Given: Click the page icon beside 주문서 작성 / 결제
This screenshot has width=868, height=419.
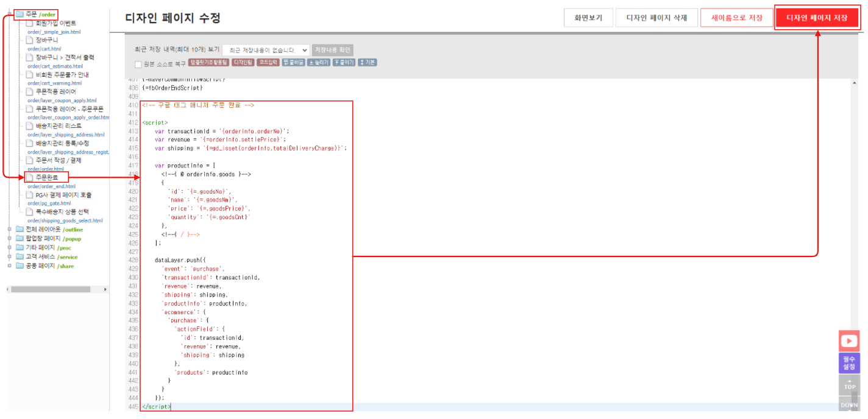Looking at the screenshot, I should click(x=29, y=161).
